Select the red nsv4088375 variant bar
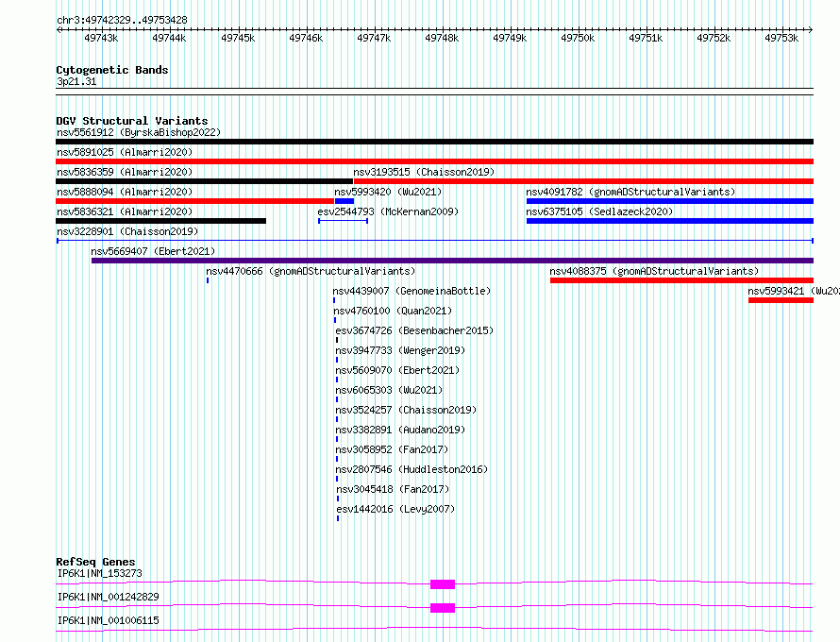The height and width of the screenshot is (642, 840). tap(682, 280)
